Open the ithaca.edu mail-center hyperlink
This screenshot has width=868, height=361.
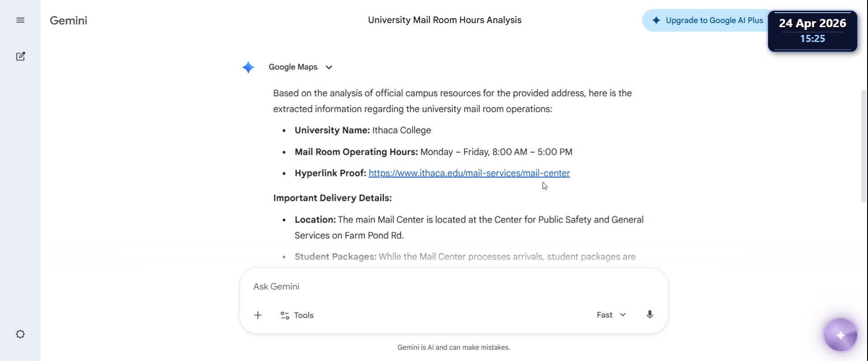(469, 173)
